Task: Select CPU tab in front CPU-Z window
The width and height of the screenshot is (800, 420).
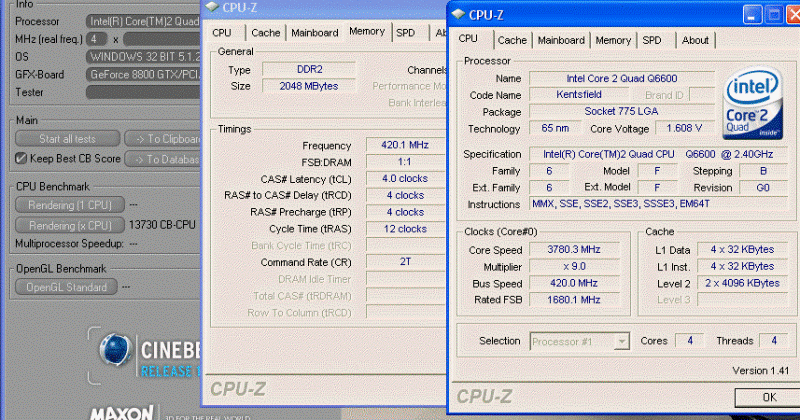Action: (468, 39)
